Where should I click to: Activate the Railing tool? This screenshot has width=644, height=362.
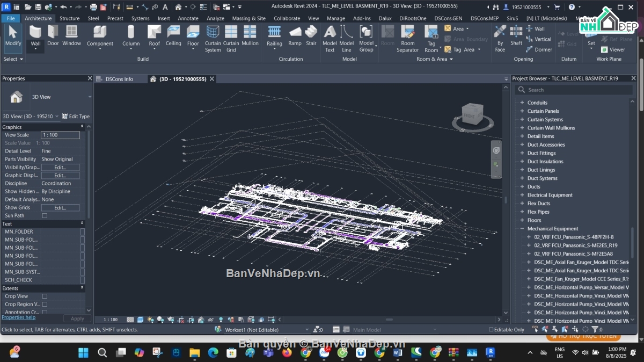point(274,39)
